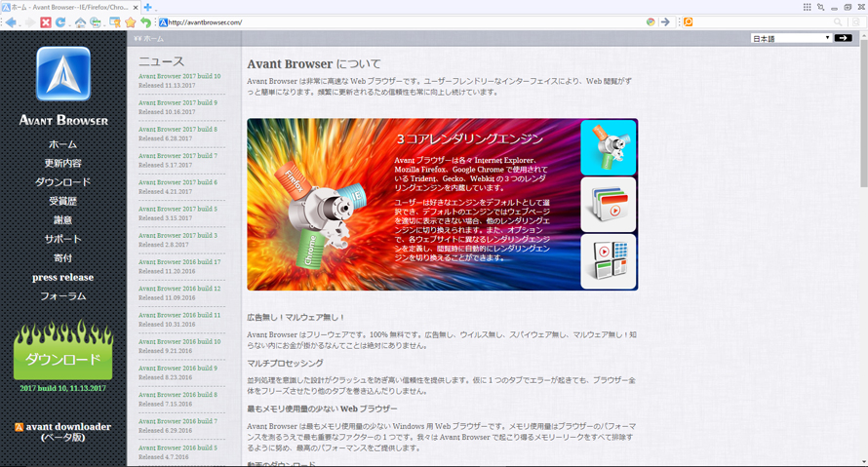Open new tab with blue plus icon
This screenshot has height=467, width=868.
point(147,7)
